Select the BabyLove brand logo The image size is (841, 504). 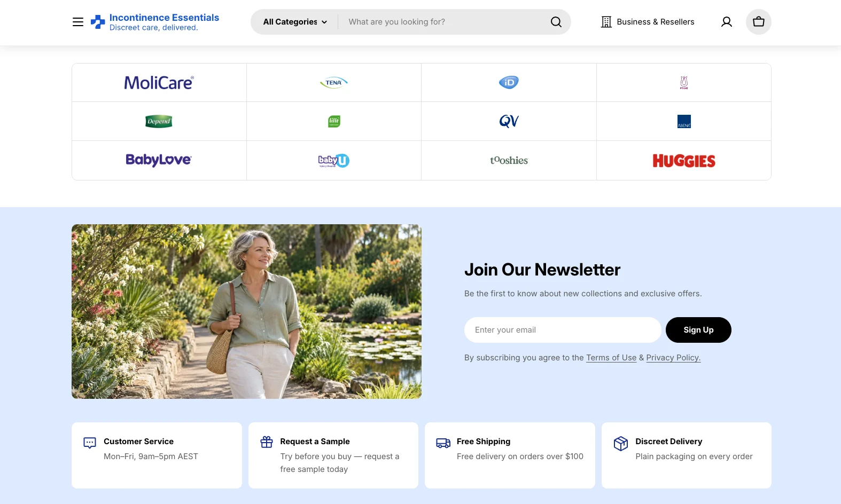tap(159, 160)
